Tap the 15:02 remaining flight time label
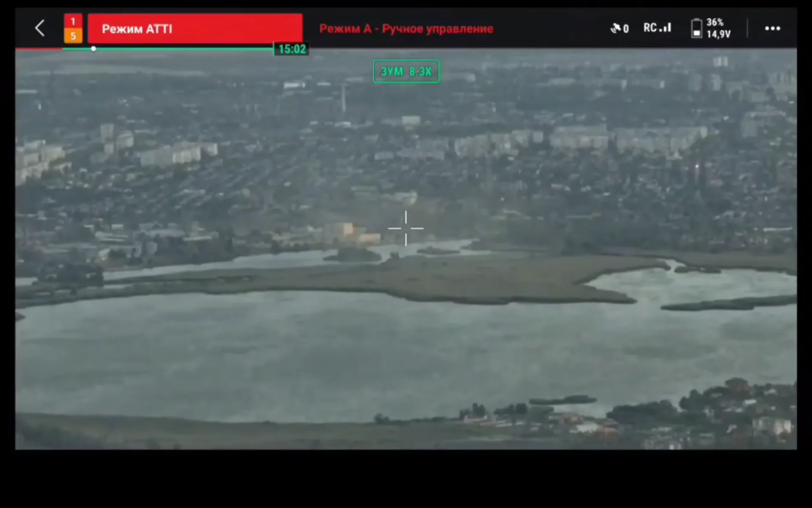The image size is (812, 508). [x=292, y=49]
